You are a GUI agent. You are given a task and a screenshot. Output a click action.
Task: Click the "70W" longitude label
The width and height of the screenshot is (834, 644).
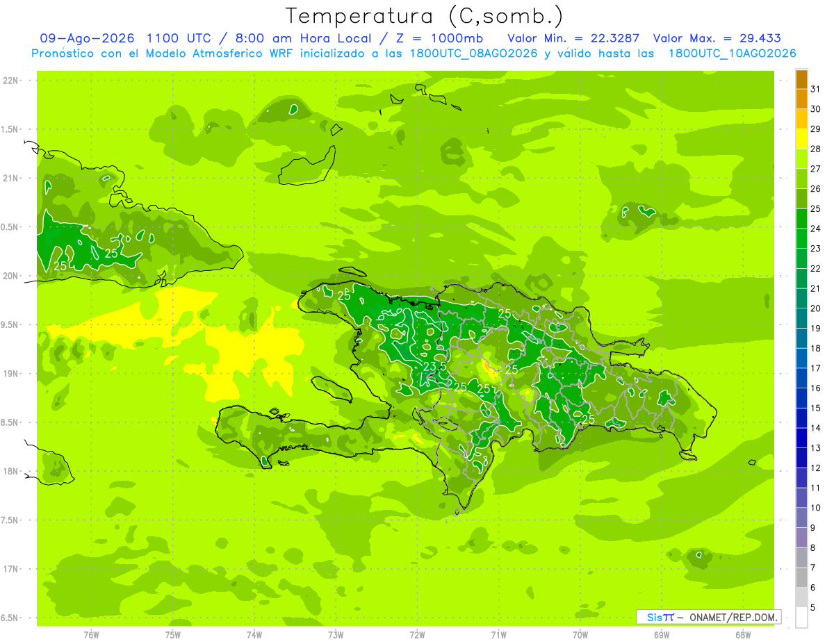tap(580, 634)
